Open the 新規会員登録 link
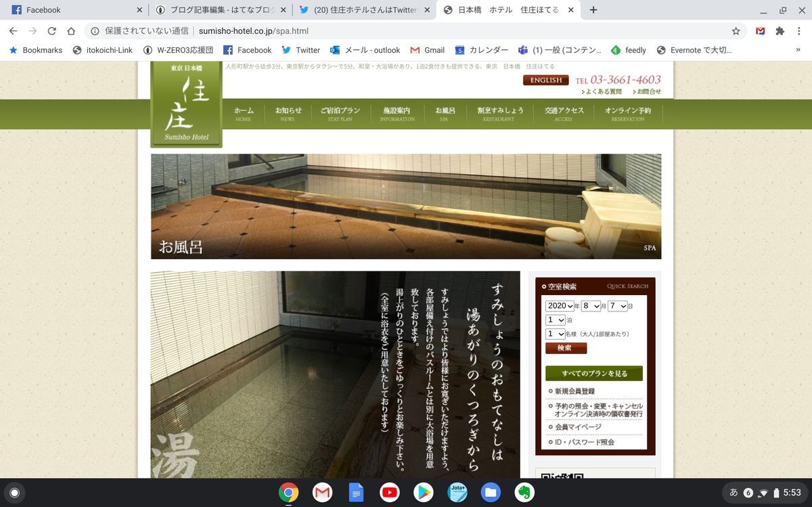Screen dimensions: 812x507 coord(574,391)
